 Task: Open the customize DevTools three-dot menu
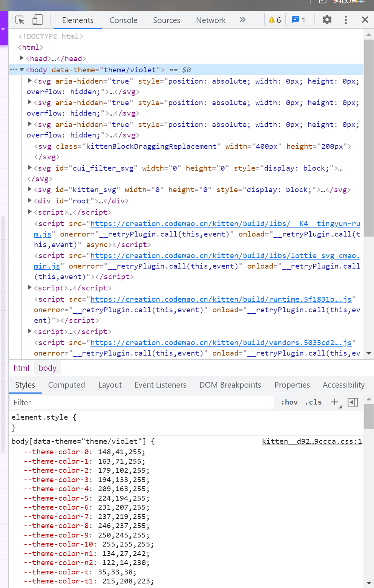tap(346, 20)
